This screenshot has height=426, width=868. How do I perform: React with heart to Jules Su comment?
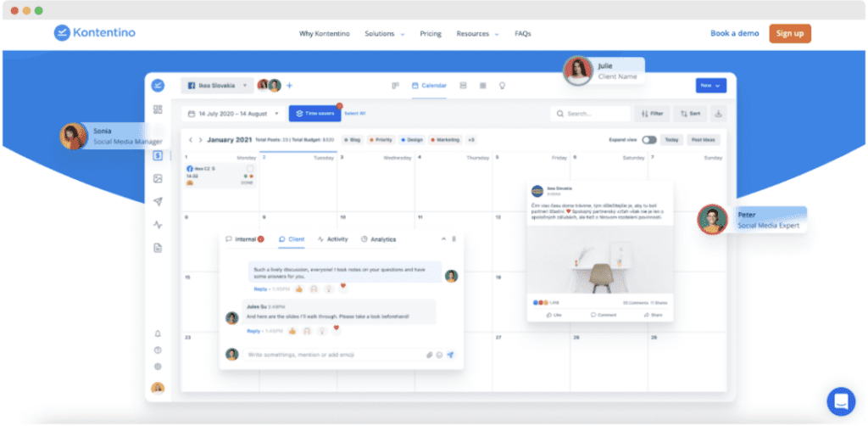336,328
